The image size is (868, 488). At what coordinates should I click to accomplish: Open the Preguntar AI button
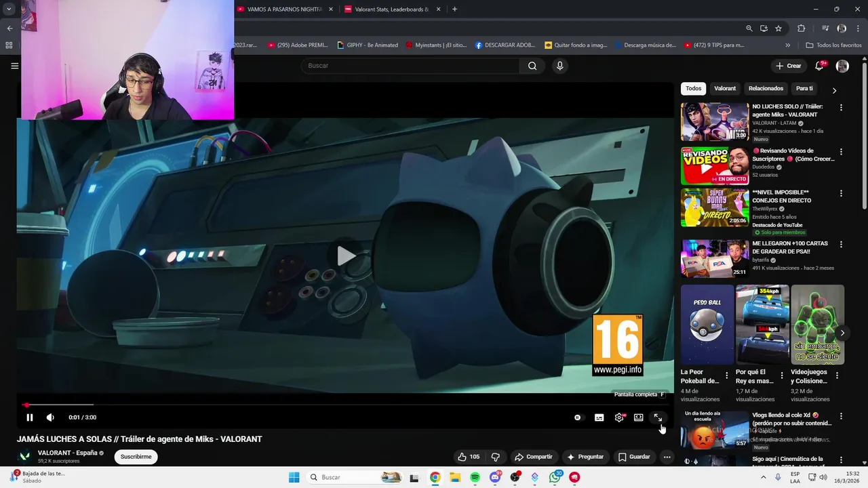coord(585,457)
